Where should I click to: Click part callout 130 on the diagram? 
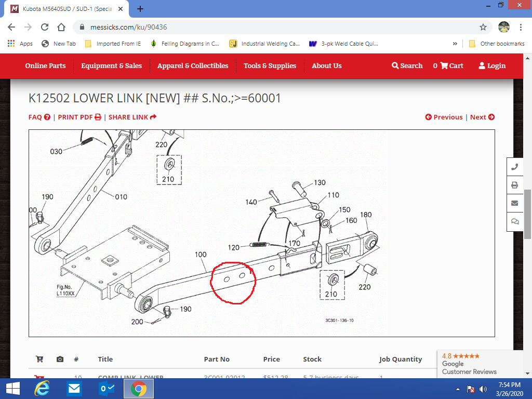click(320, 182)
